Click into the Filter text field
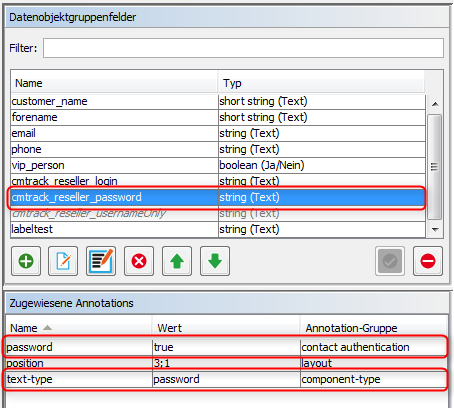The image size is (454, 408). click(243, 48)
